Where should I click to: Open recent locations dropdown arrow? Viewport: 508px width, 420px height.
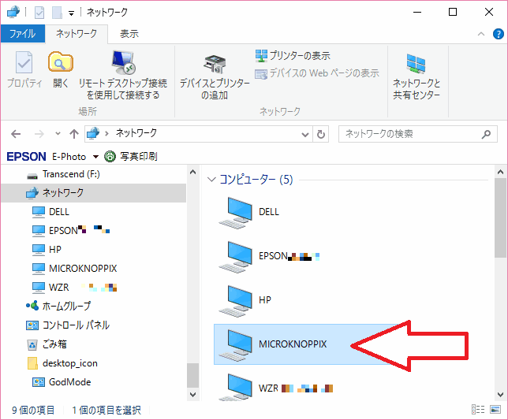58,133
